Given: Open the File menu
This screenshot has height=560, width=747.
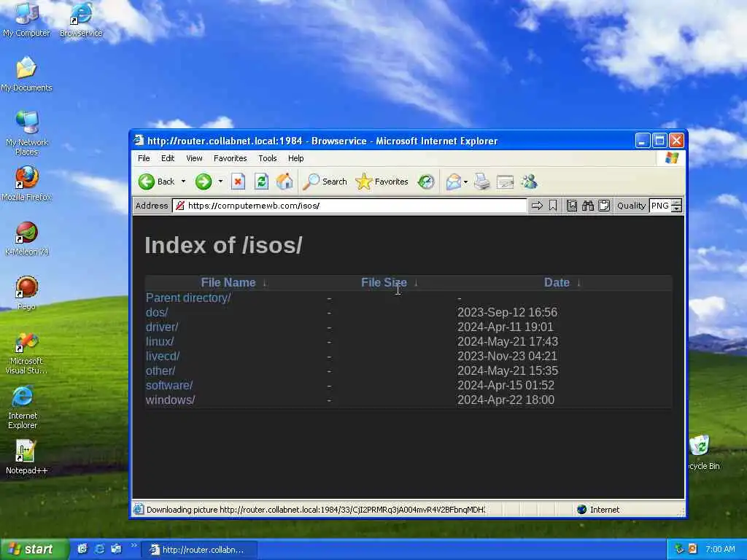Looking at the screenshot, I should pyautogui.click(x=144, y=158).
